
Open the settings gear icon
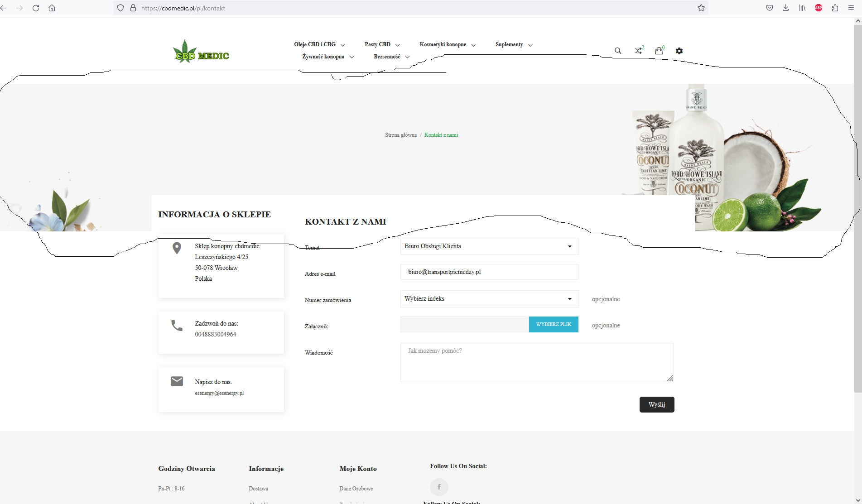click(x=679, y=51)
